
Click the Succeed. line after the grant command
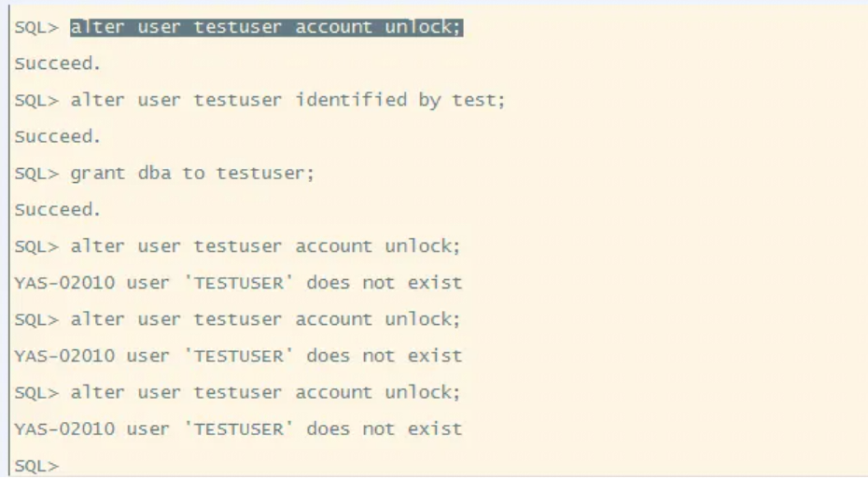[58, 210]
